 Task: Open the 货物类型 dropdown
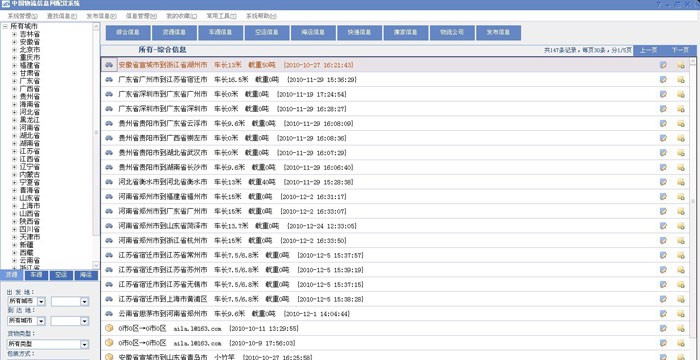[x=84, y=344]
